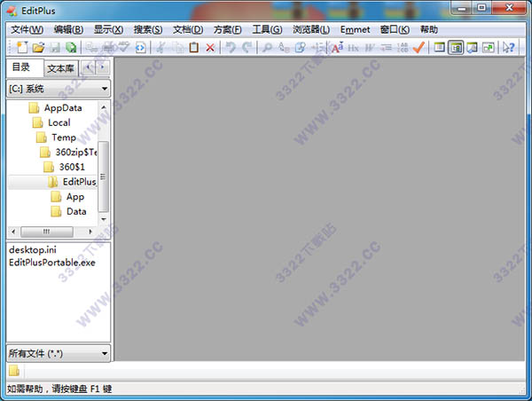Click the Open file folder icon
The image size is (532, 401).
38,47
